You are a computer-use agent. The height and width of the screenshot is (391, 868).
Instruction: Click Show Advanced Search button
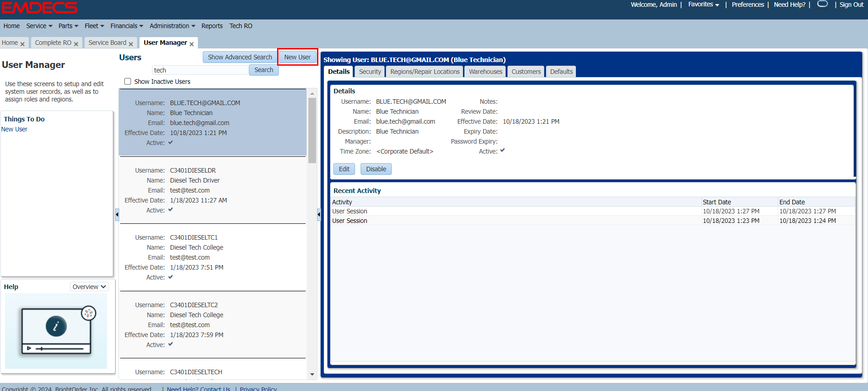pyautogui.click(x=240, y=57)
